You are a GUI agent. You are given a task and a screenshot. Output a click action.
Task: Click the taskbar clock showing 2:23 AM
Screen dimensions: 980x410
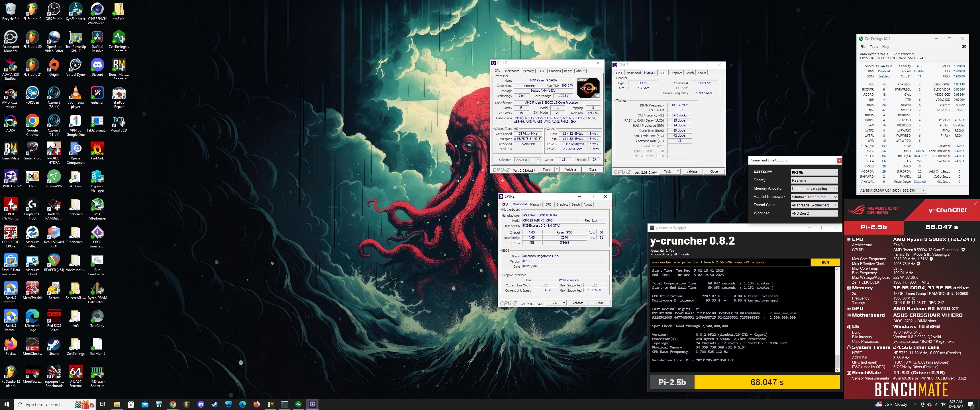955,404
